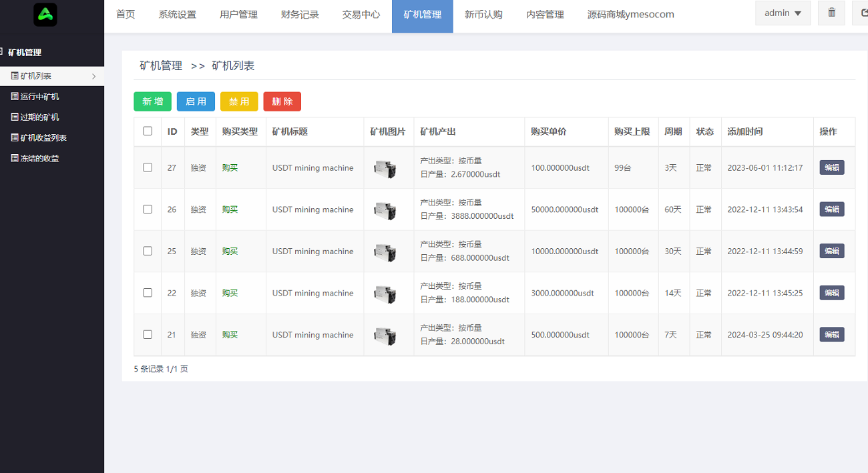Click 编辑 for row ID 26
Viewport: 868px width, 473px height.
click(x=832, y=209)
